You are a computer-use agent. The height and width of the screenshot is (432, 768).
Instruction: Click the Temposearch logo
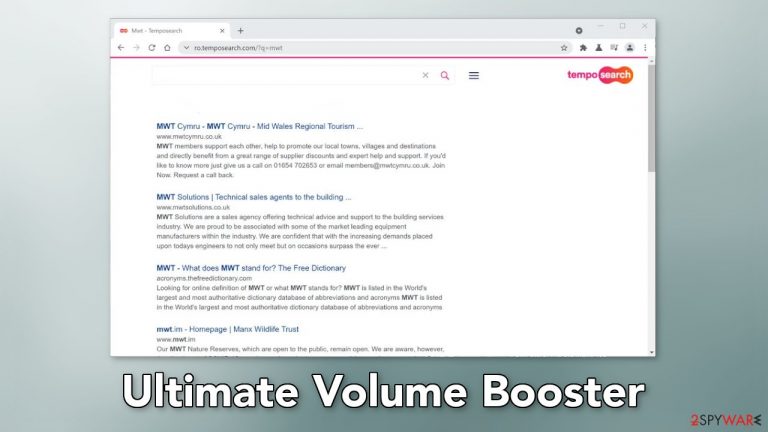600,75
